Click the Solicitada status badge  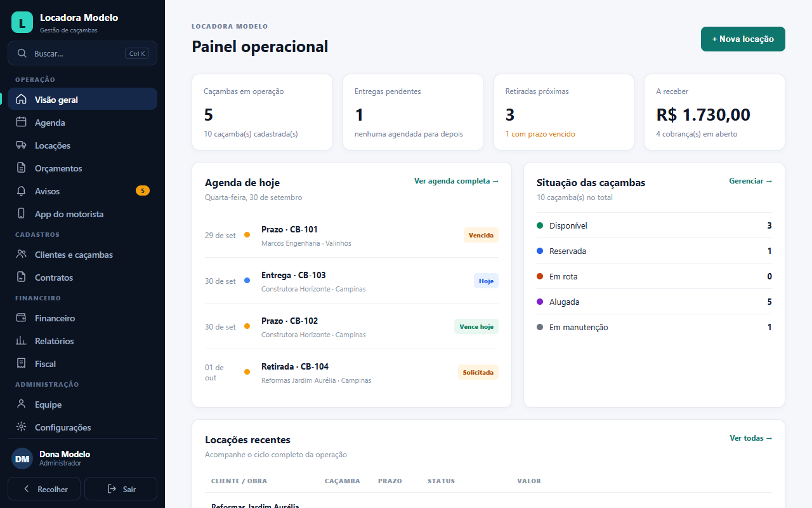(x=478, y=372)
